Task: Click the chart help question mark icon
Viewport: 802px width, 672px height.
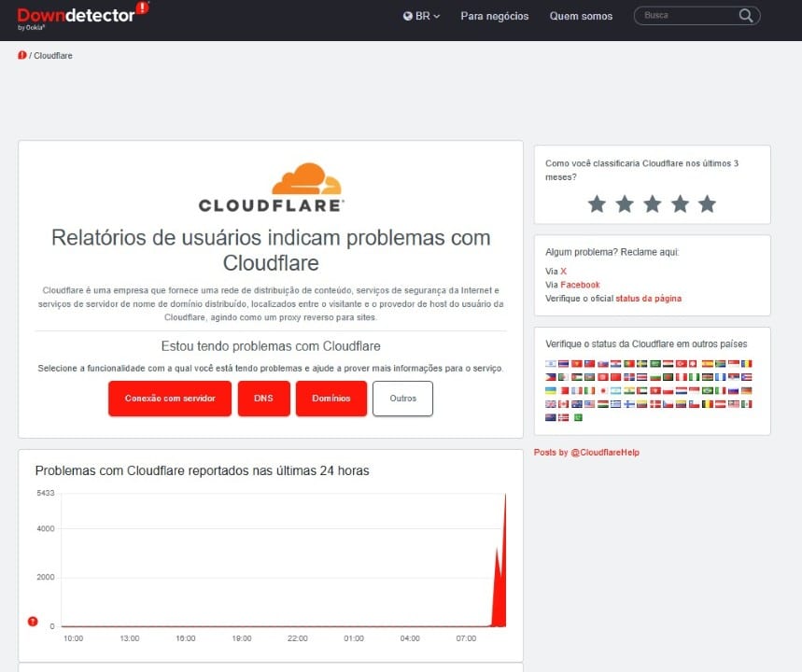Action: (33, 622)
